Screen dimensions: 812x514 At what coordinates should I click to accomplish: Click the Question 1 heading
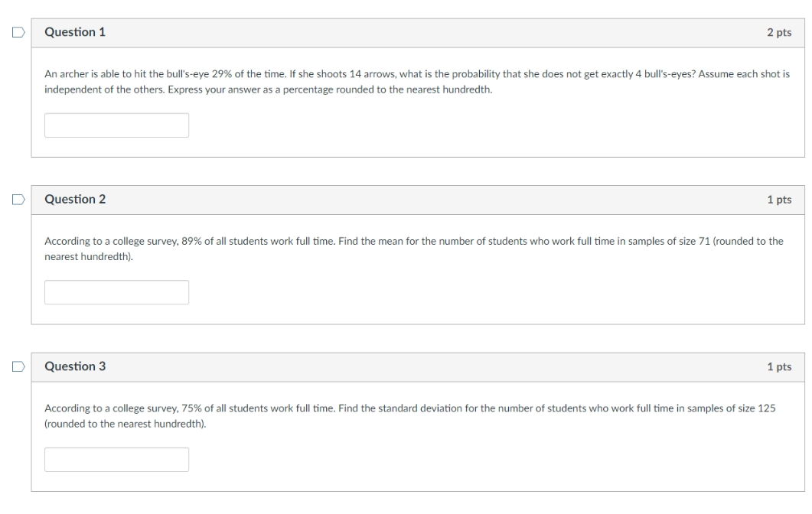[75, 32]
